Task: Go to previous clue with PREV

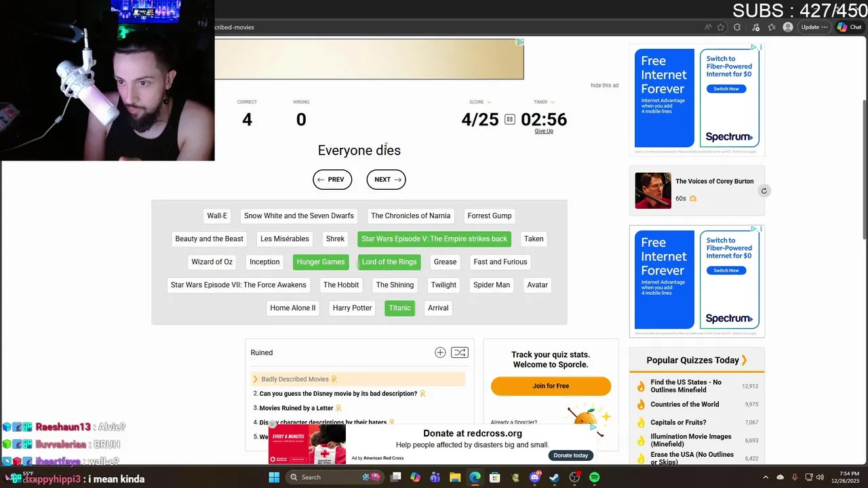Action: click(x=332, y=180)
